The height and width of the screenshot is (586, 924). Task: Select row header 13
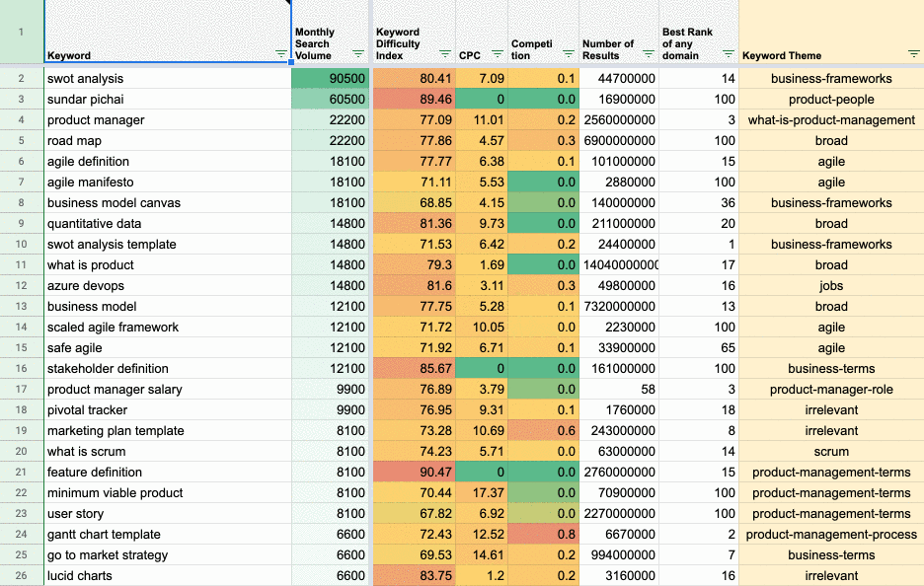pos(21,306)
